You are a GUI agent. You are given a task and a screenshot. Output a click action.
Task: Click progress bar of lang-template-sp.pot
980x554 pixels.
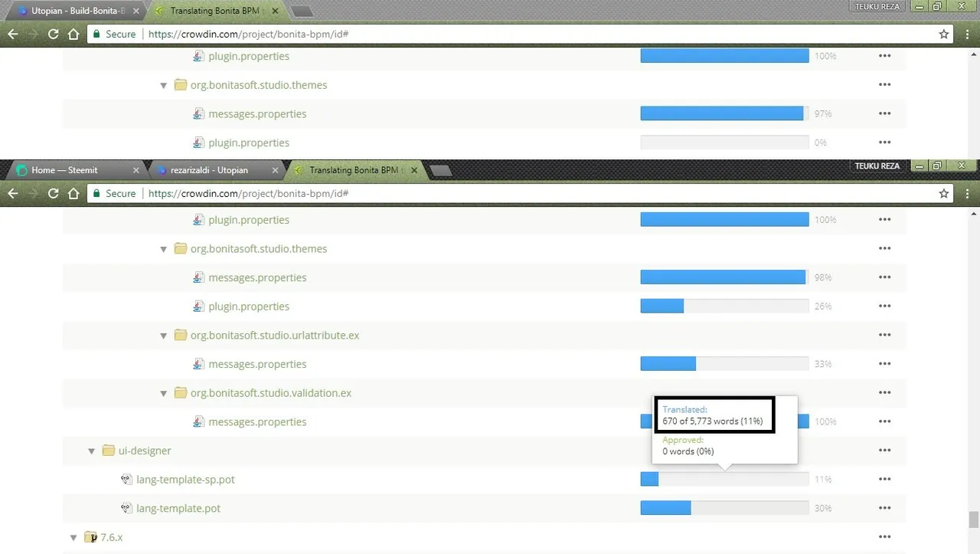click(x=724, y=479)
